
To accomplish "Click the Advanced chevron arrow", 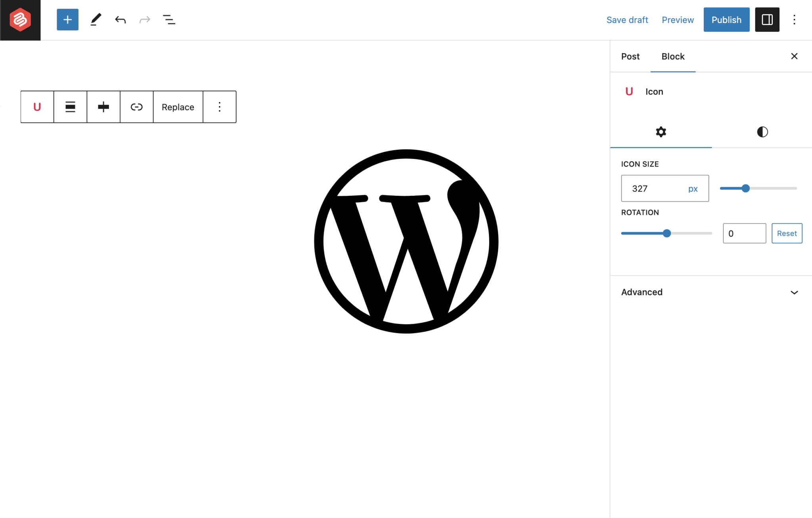I will [794, 292].
